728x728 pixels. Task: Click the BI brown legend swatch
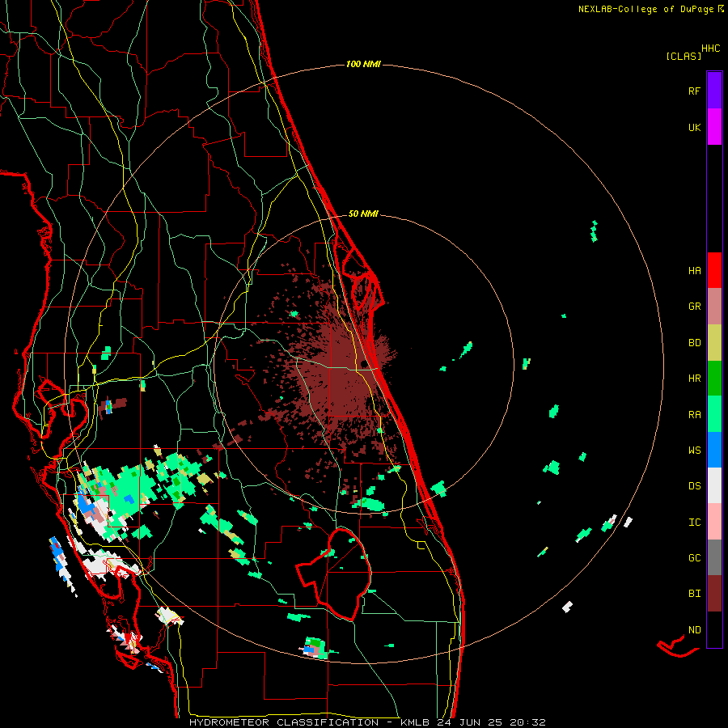point(714,594)
